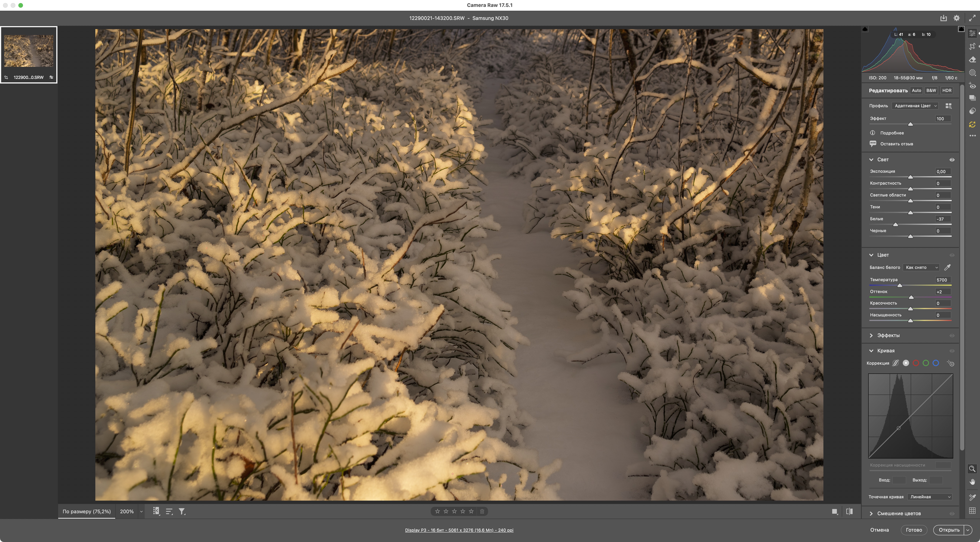Open the Red Eye removal tool

pos(972,86)
